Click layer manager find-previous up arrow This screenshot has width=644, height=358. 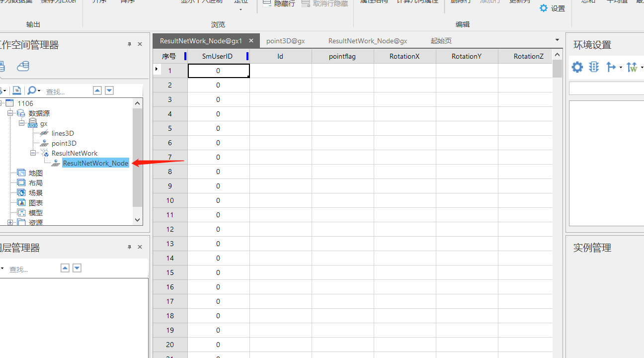point(65,268)
